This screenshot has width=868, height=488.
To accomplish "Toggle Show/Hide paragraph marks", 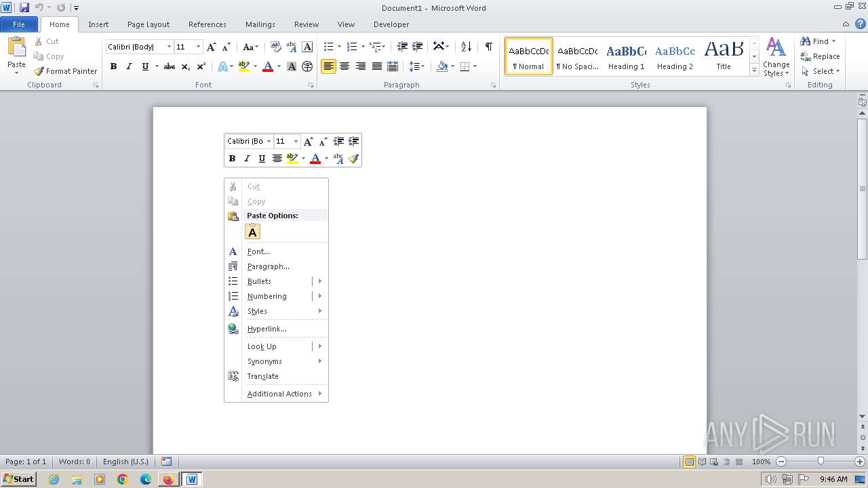I will tap(488, 47).
